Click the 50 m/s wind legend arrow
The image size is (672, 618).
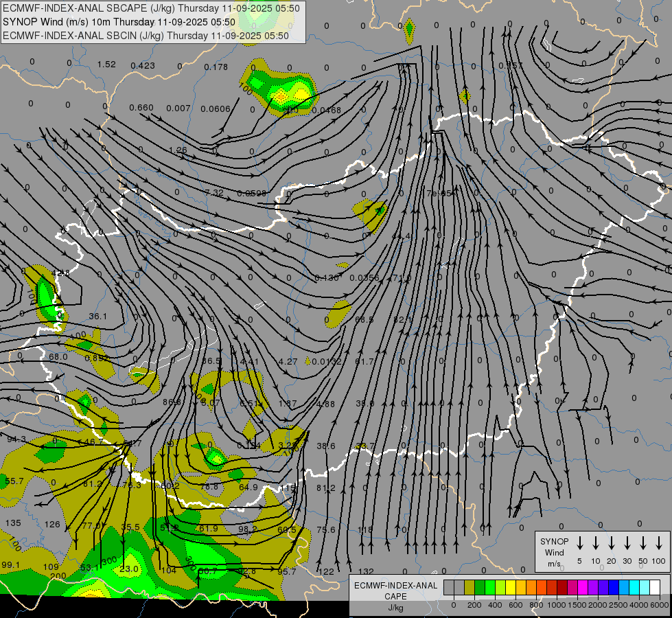643,543
